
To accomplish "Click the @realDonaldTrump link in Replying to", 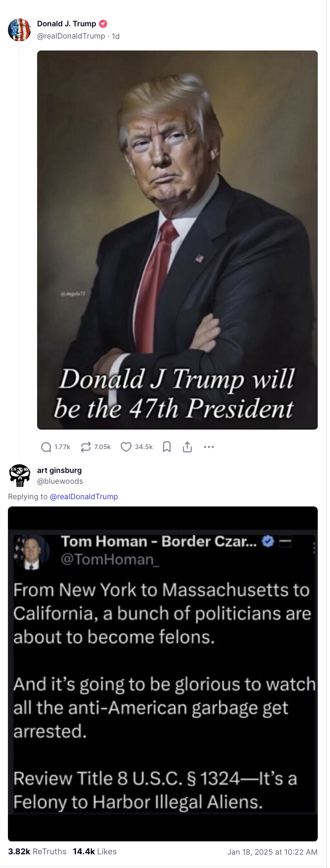I will (84, 497).
